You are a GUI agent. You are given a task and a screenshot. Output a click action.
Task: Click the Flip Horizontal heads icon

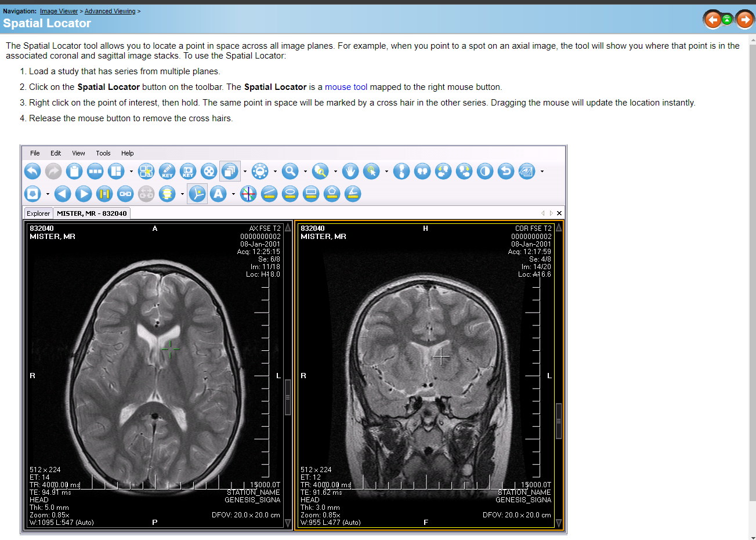point(422,171)
